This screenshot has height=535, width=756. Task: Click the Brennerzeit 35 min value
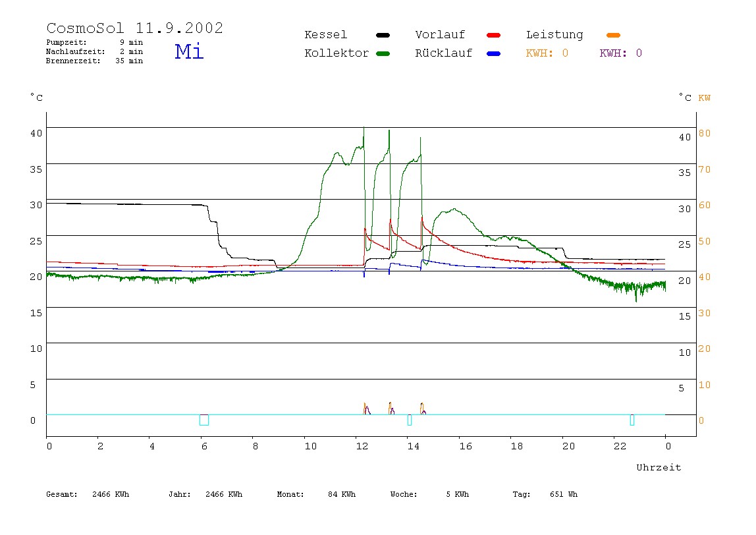(x=128, y=61)
